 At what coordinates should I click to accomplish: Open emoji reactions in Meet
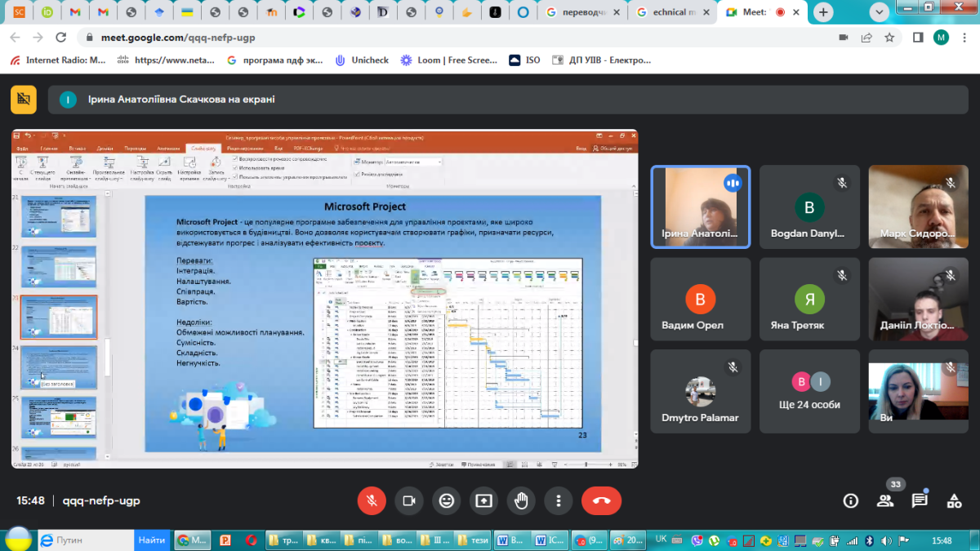pos(446,500)
